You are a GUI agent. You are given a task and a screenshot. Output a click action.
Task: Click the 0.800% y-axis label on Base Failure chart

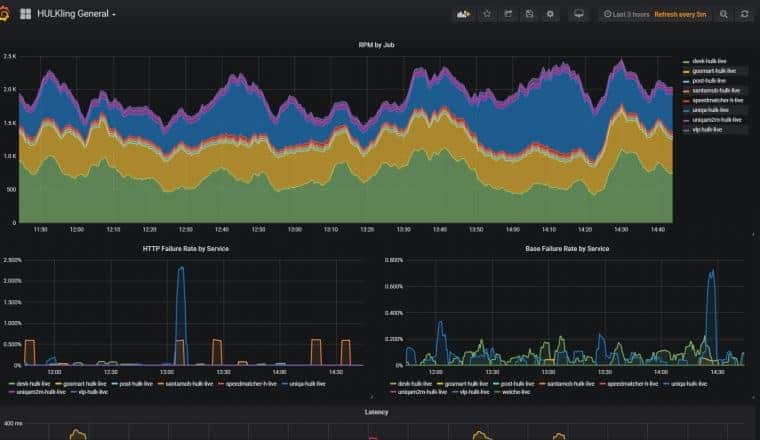[x=394, y=260]
